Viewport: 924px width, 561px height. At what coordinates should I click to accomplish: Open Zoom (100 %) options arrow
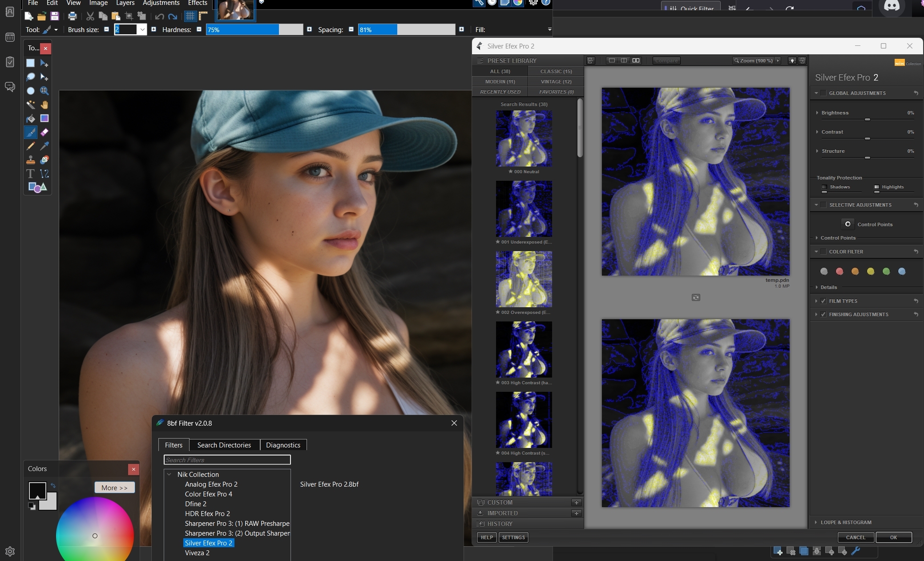click(x=778, y=61)
